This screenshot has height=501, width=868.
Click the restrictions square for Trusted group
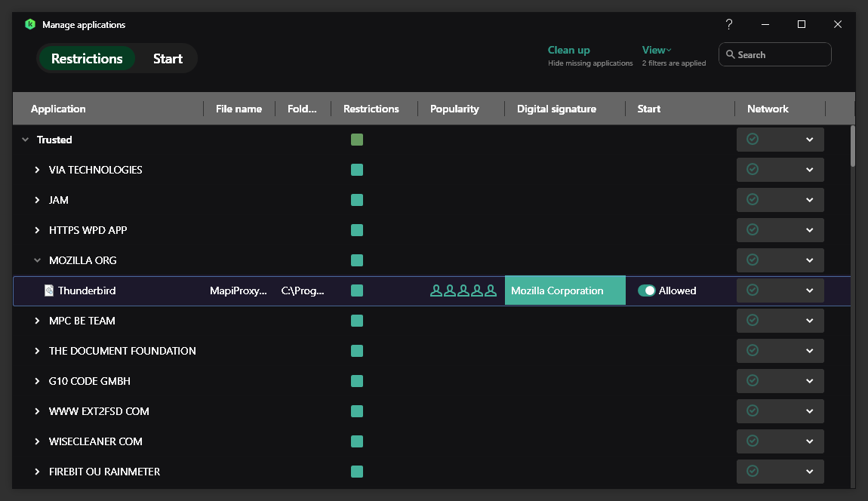click(357, 140)
